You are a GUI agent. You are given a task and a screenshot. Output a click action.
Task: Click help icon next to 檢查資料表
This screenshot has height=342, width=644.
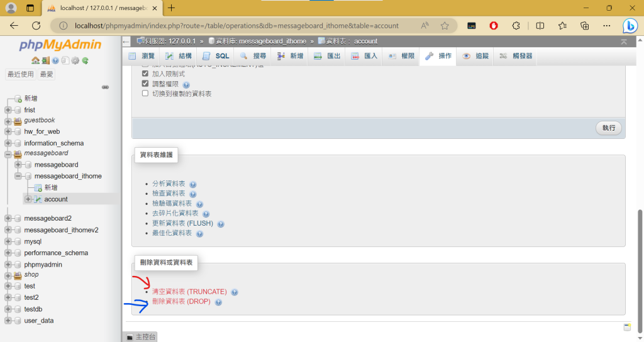point(193,194)
